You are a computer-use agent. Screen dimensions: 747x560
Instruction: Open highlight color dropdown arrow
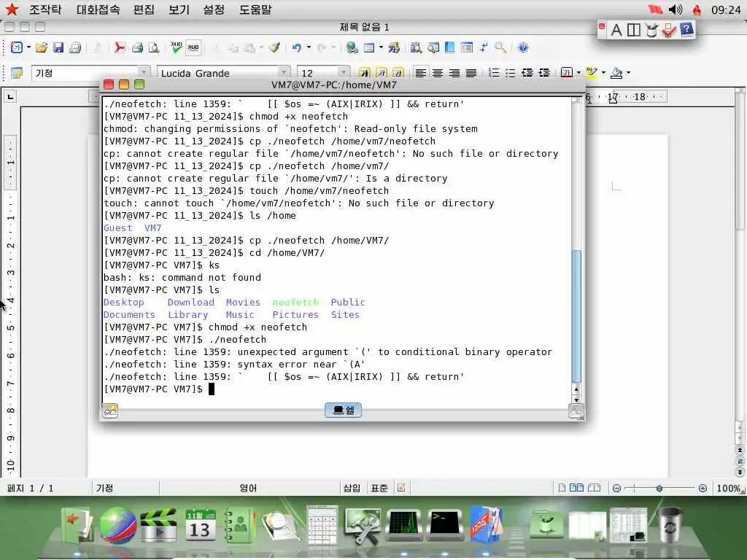[x=603, y=73]
